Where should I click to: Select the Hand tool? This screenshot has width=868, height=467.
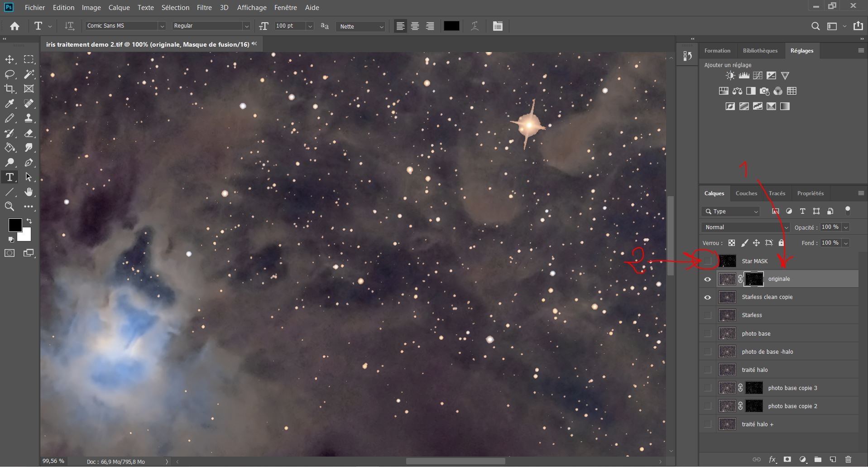click(29, 192)
